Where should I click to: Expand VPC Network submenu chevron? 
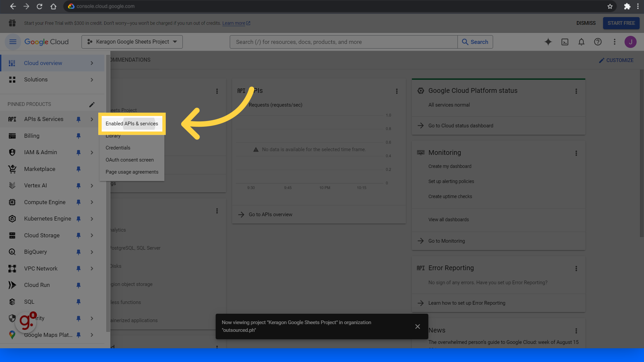(92, 268)
